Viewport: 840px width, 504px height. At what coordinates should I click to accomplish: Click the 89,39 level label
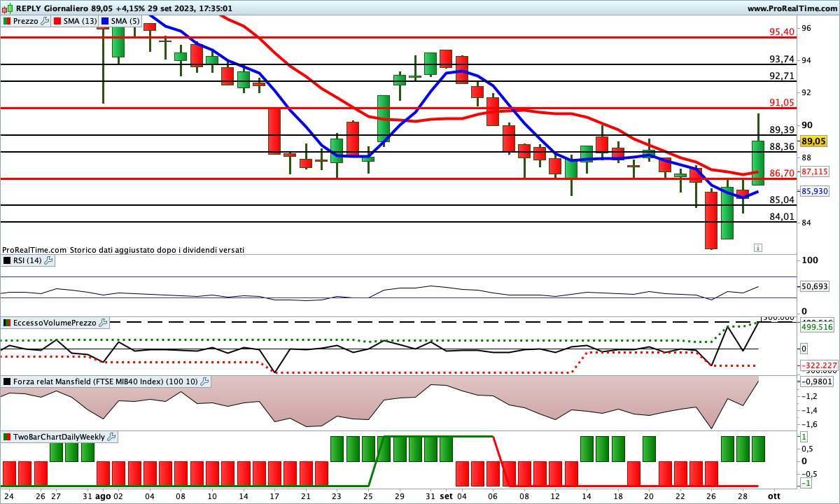pos(782,129)
